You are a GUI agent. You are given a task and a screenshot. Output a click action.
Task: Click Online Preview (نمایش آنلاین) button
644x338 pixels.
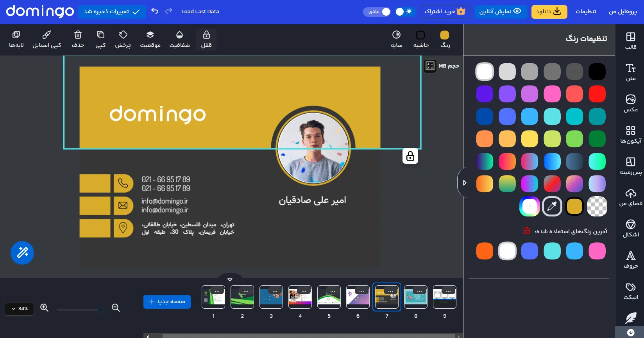tap(501, 12)
